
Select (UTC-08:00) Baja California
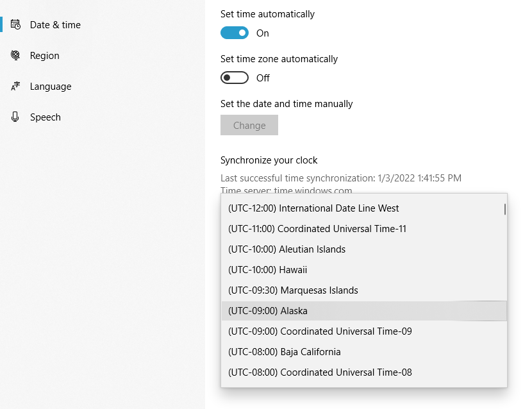tap(284, 351)
